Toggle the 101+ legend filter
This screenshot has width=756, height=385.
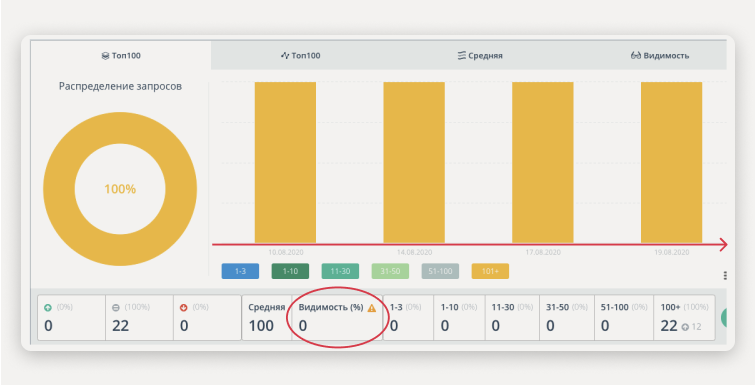(490, 271)
